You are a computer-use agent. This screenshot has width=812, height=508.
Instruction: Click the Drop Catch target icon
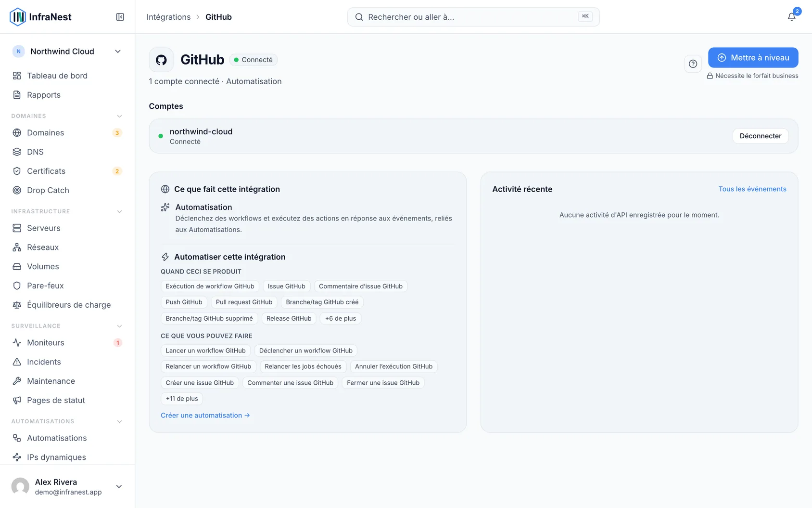[17, 190]
